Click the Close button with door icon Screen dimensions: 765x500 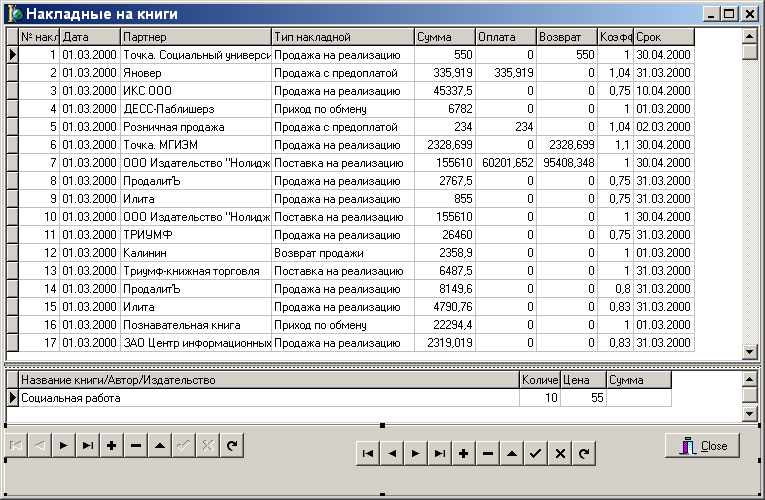point(702,445)
